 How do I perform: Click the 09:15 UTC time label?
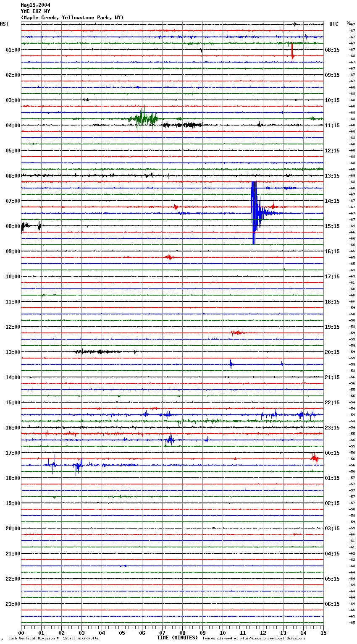pyautogui.click(x=332, y=75)
